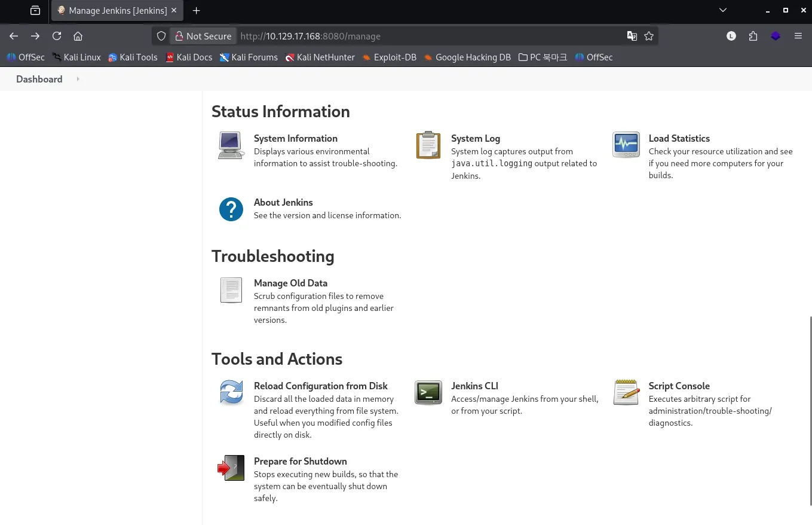The image size is (812, 525).
Task: Open the Kali Forums bookmark
Action: point(249,57)
